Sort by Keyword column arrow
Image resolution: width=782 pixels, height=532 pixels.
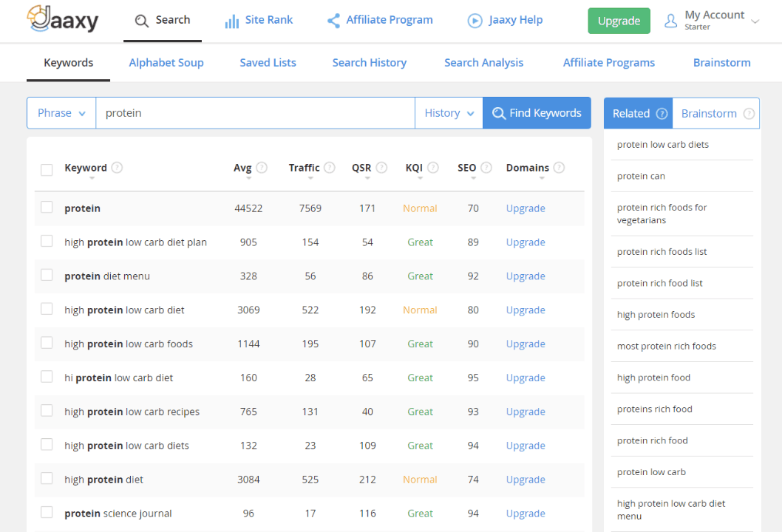pos(92,178)
